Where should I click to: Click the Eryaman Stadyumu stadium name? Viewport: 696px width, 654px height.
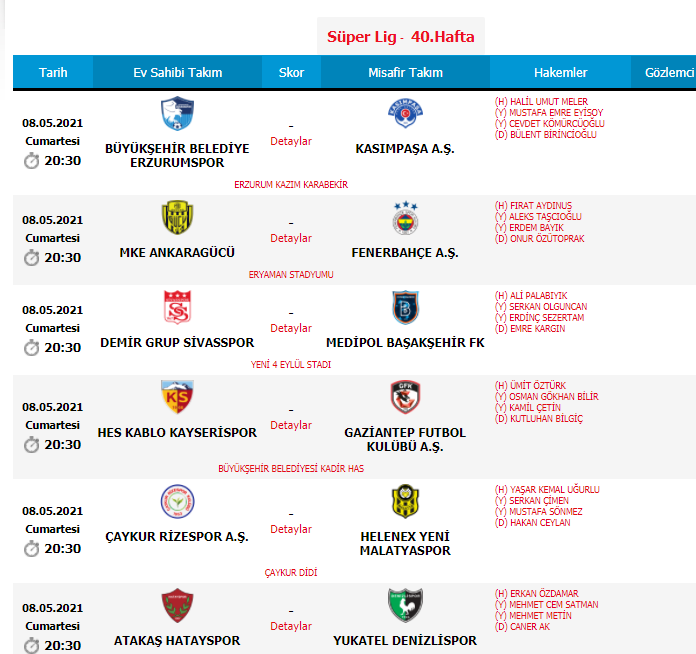291,274
